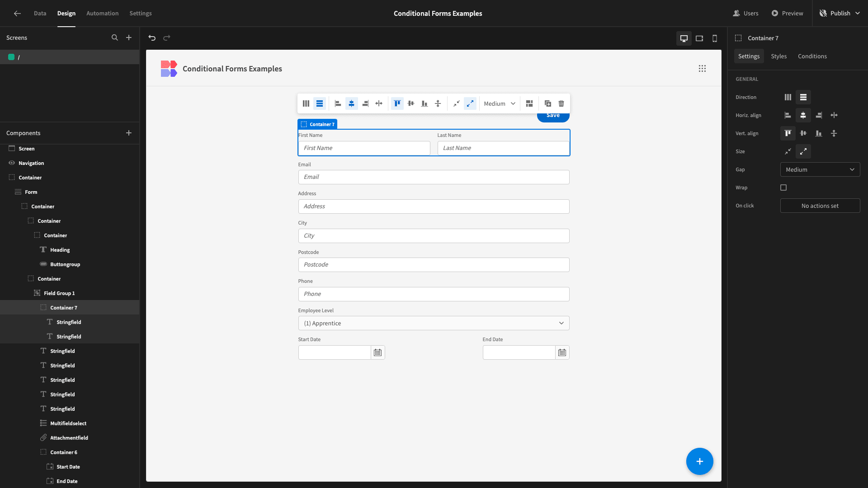This screenshot has width=868, height=488.
Task: Select the Gap Medium dropdown
Action: pos(820,169)
